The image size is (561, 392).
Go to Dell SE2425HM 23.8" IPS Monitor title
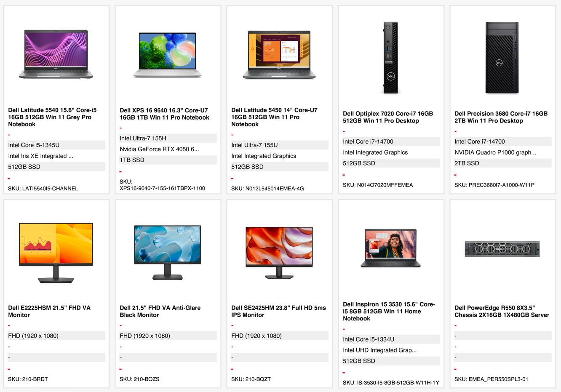click(278, 311)
